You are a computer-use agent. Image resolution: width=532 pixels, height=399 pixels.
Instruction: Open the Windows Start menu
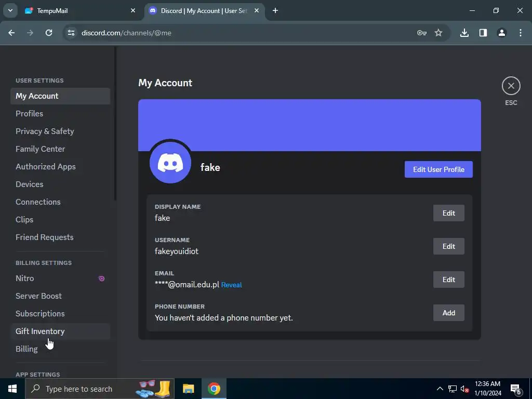point(12,389)
